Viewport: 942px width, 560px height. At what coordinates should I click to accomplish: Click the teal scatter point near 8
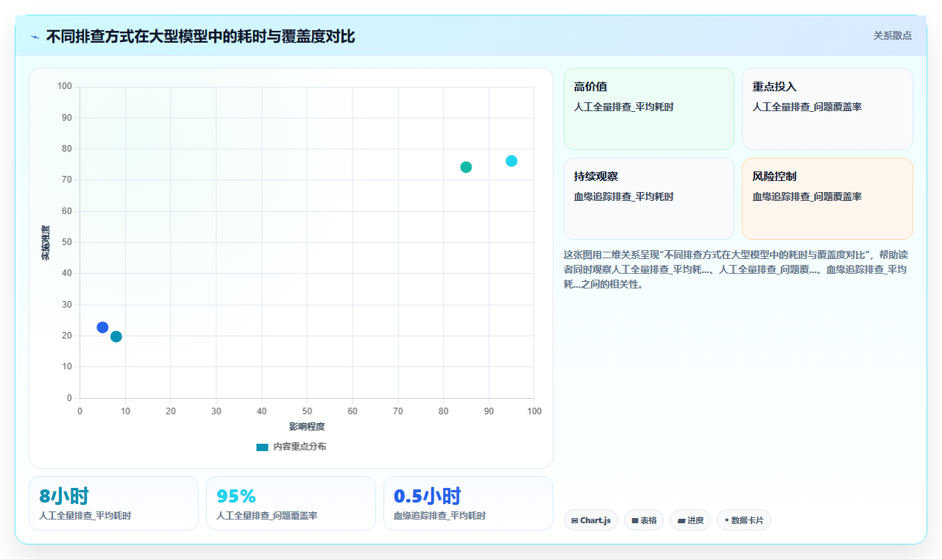pos(116,336)
